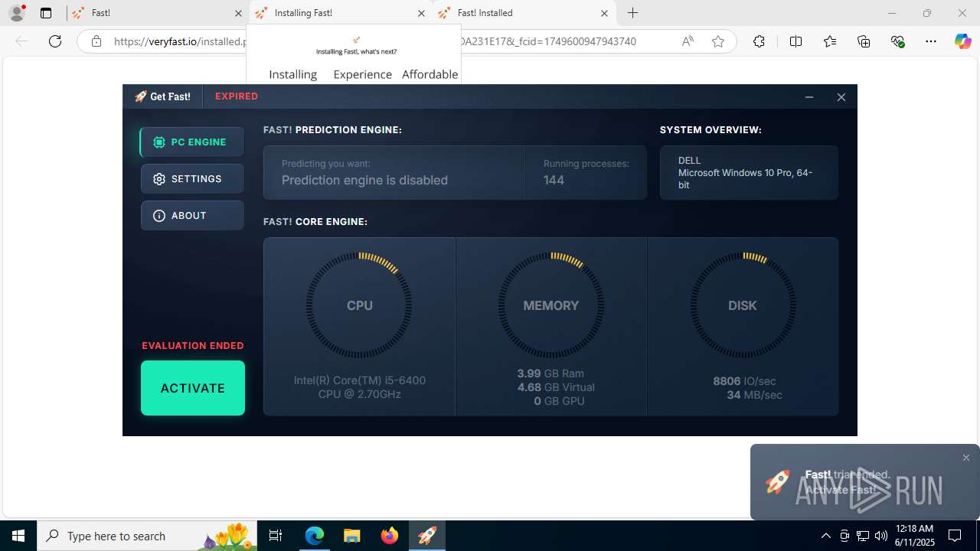Click the EXPIRED status label
Image resolution: width=980 pixels, height=551 pixels.
237,96
